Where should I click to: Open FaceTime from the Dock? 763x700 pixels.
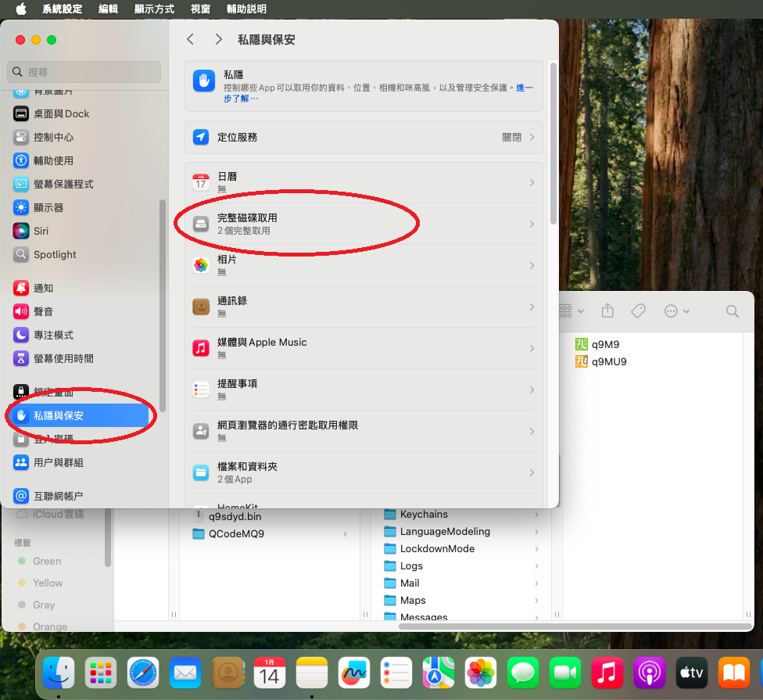(x=565, y=673)
